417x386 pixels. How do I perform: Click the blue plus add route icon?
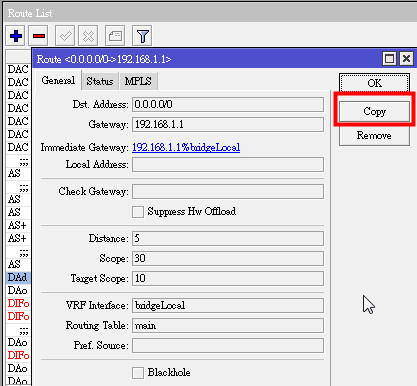point(16,36)
